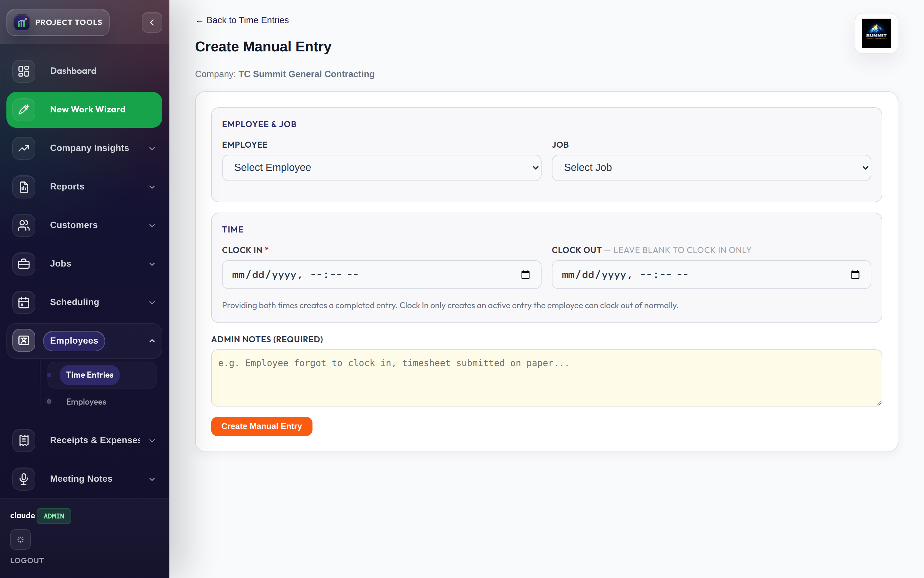Click the Scheduling sidebar label
Screen dimensions: 924x578
[74, 302]
